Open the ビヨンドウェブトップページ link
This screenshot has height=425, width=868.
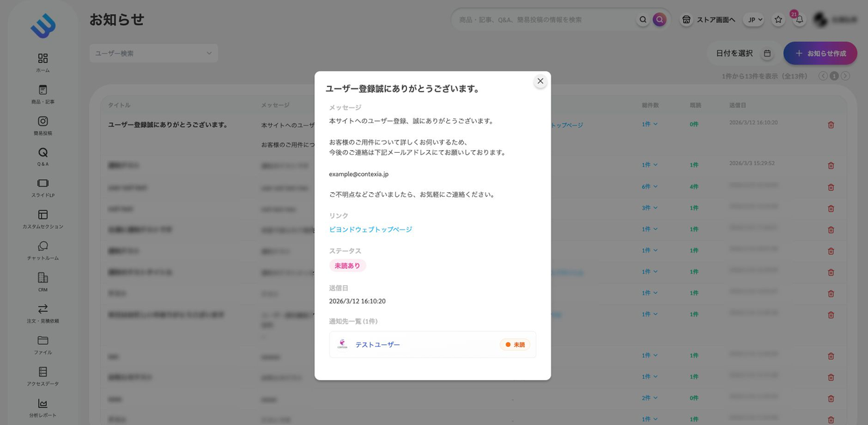point(370,229)
